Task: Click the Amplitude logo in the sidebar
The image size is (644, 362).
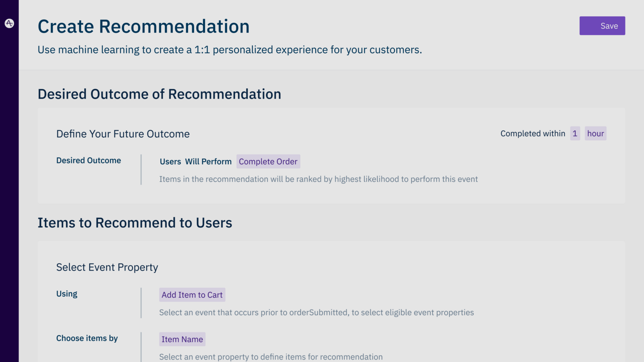Action: click(9, 23)
